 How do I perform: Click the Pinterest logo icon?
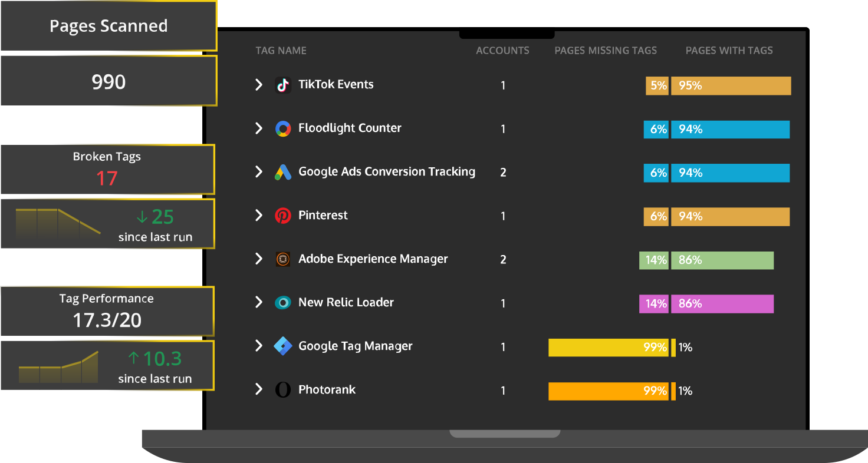283,216
